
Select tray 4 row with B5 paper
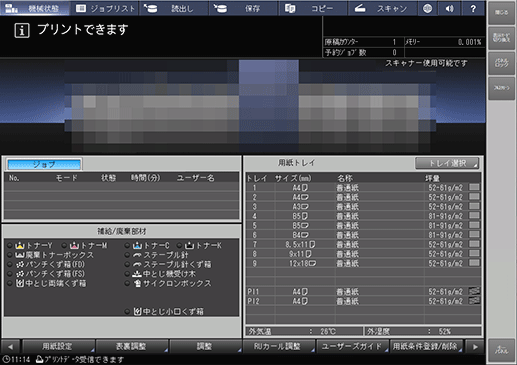(363, 216)
